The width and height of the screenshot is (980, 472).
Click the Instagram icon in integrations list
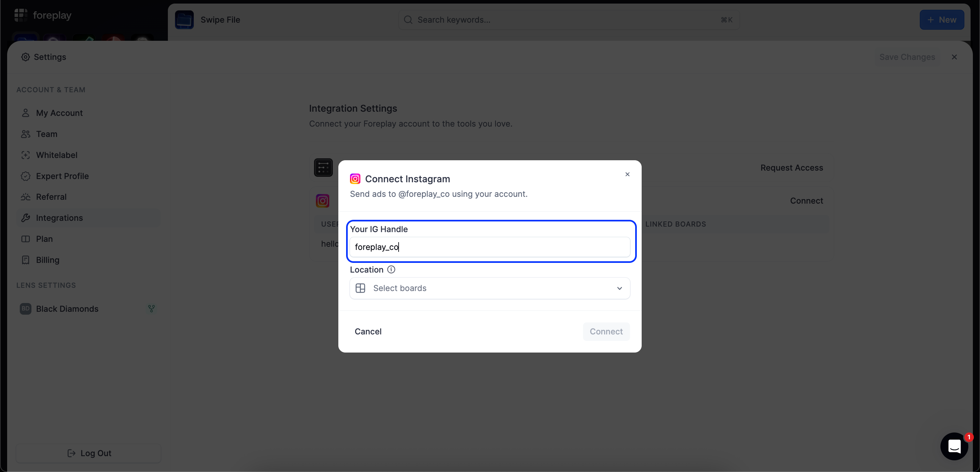[x=322, y=201]
